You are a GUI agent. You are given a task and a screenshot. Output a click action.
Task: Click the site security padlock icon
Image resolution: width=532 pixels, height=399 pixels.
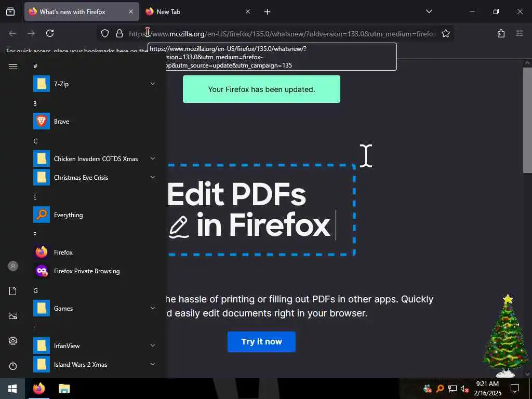119,33
